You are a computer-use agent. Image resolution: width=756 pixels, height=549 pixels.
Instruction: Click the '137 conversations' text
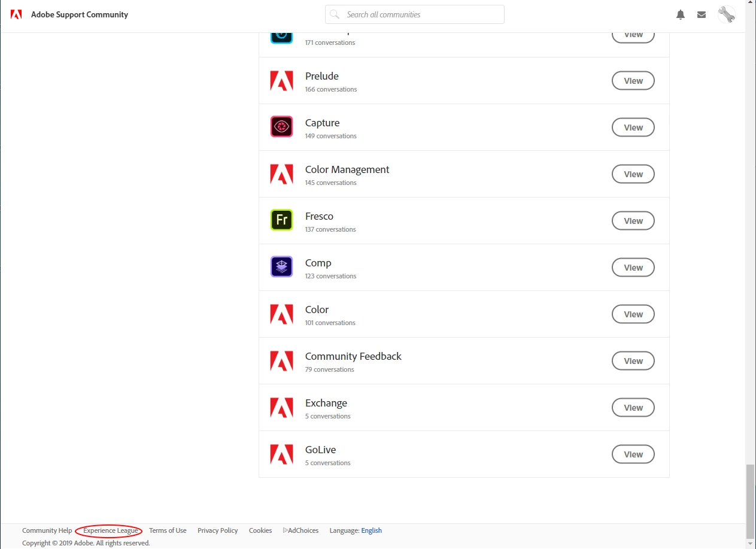[330, 229]
